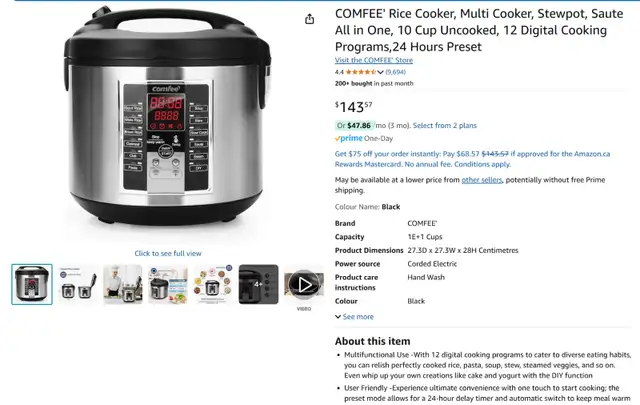View the open-lid cookers thumbnail

tap(78, 285)
